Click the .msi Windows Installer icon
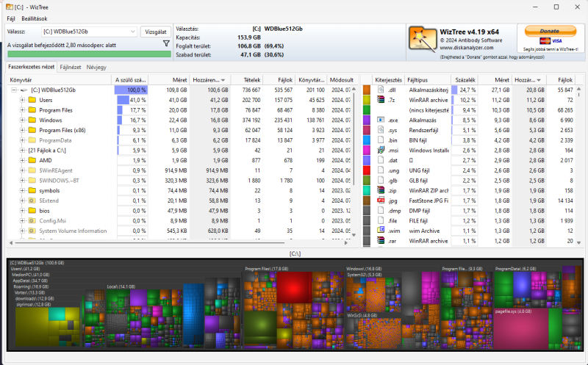 (x=381, y=151)
